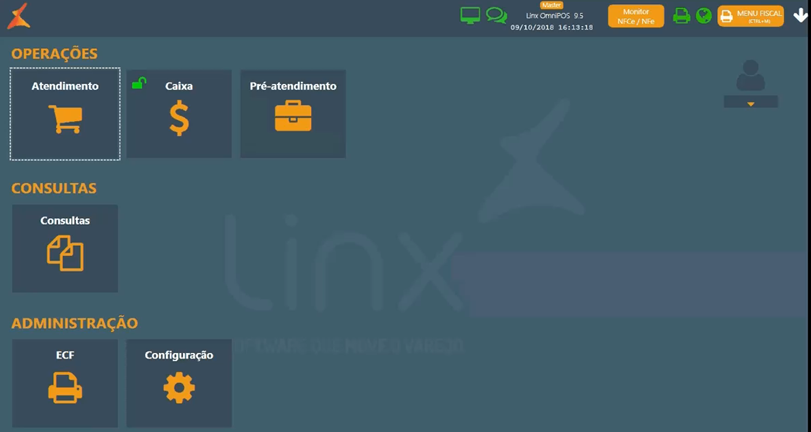This screenshot has width=811, height=432.
Task: Open the Caixa dollar sign tile
Action: [179, 114]
